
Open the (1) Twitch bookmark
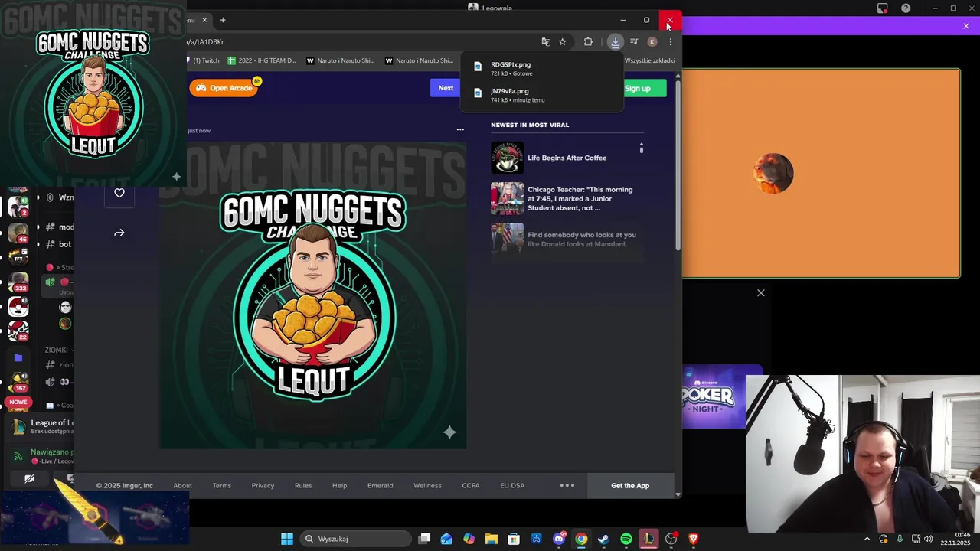coord(202,60)
